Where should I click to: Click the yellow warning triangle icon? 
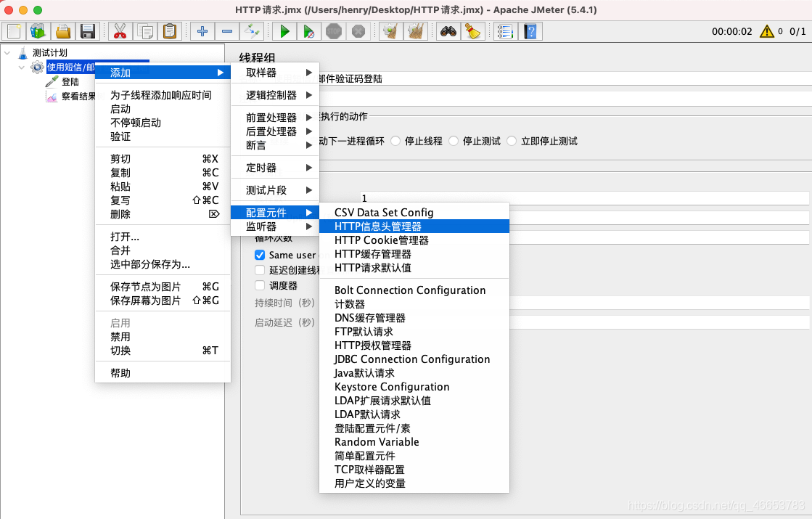pyautogui.click(x=766, y=32)
